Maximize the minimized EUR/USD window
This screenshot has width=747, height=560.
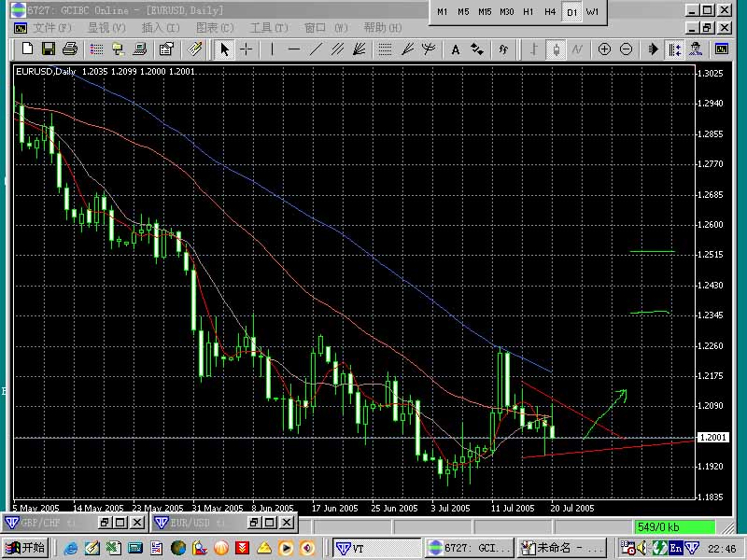[x=270, y=523]
